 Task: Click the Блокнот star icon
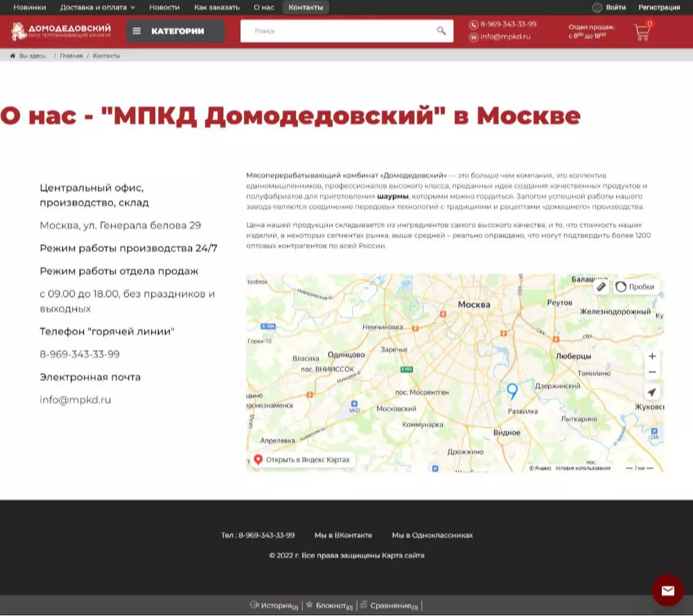pos(309,604)
